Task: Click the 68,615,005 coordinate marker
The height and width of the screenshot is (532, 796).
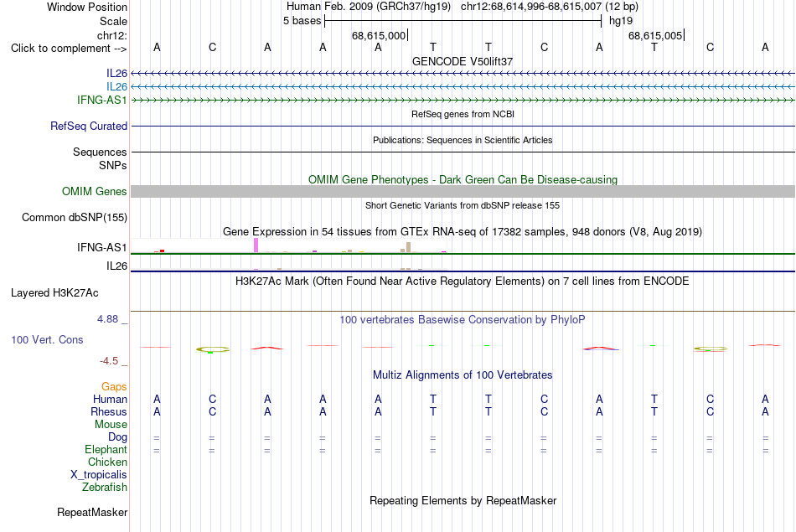Action: pyautogui.click(x=656, y=35)
